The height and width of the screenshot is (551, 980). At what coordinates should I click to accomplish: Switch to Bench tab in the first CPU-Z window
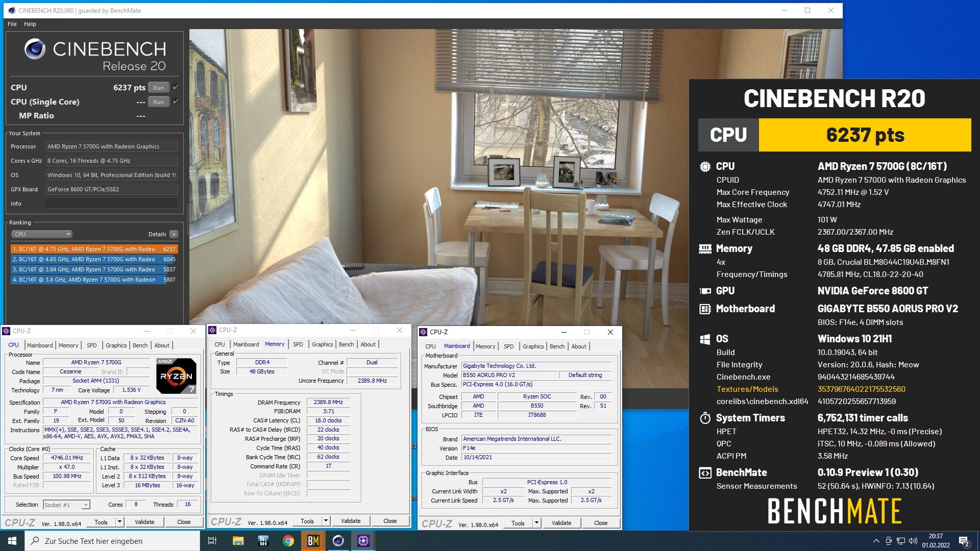[x=140, y=345]
